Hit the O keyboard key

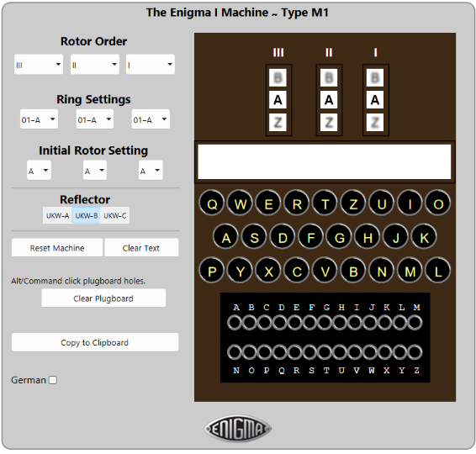coord(438,203)
